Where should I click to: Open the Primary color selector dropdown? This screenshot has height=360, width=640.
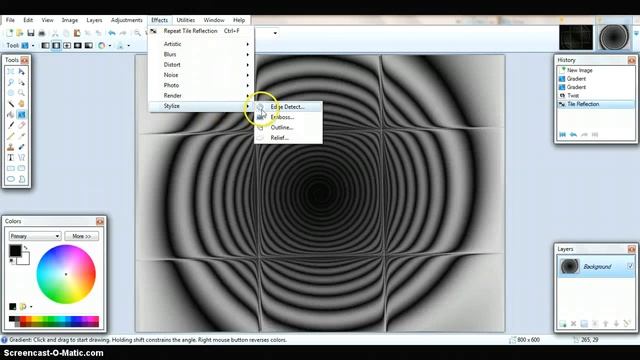(x=35, y=236)
